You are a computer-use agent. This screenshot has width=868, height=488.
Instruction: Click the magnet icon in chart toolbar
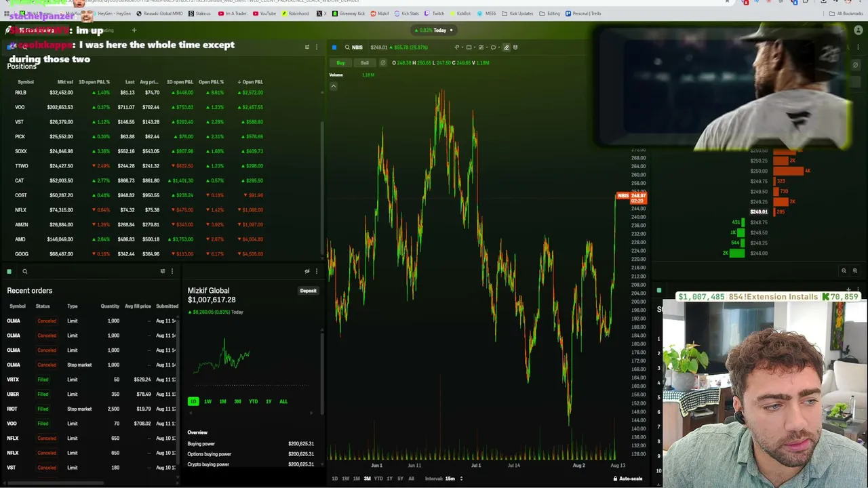coord(515,47)
